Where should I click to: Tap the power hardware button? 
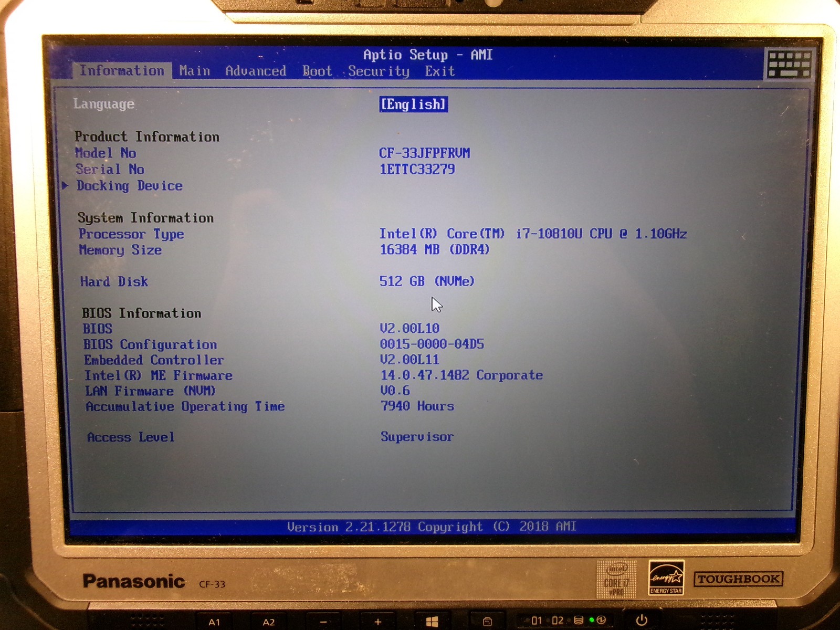click(x=642, y=621)
